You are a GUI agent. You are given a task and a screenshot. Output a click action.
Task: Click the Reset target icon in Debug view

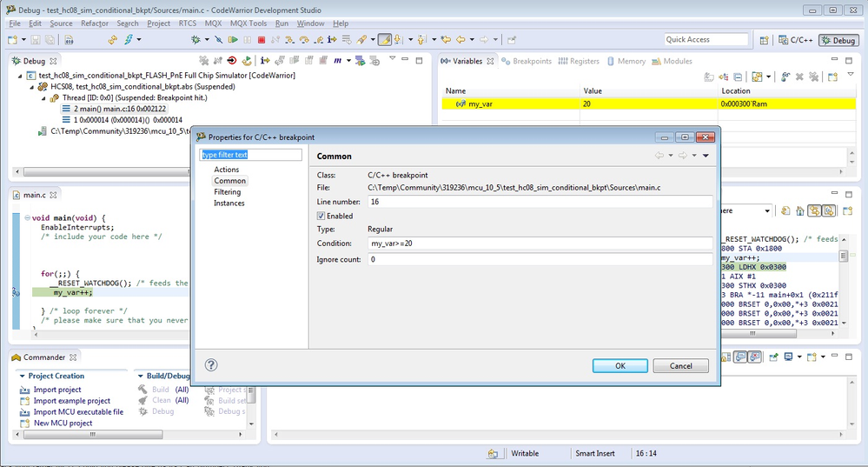pyautogui.click(x=232, y=60)
